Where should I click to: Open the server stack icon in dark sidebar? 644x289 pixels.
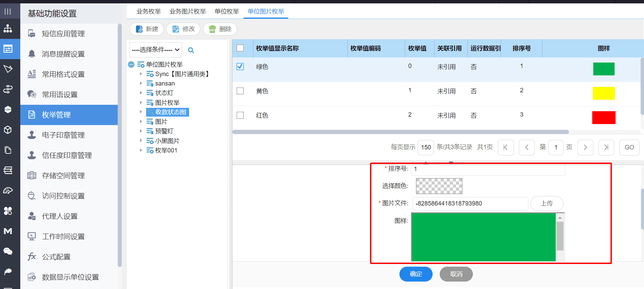click(8, 170)
